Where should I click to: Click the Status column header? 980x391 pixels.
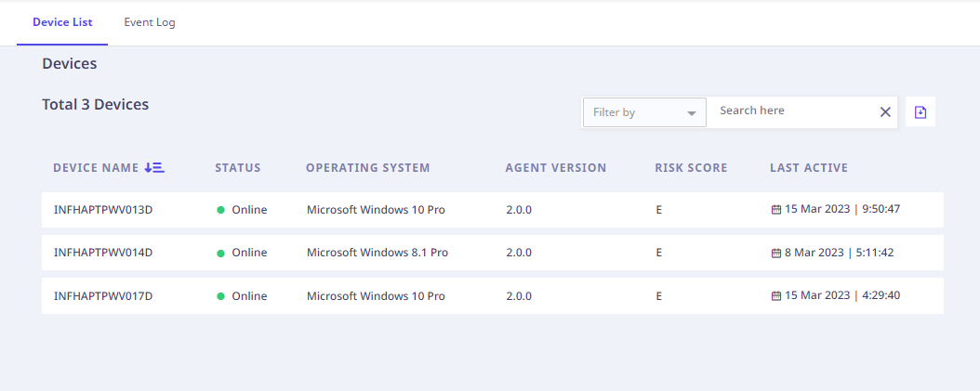click(238, 168)
